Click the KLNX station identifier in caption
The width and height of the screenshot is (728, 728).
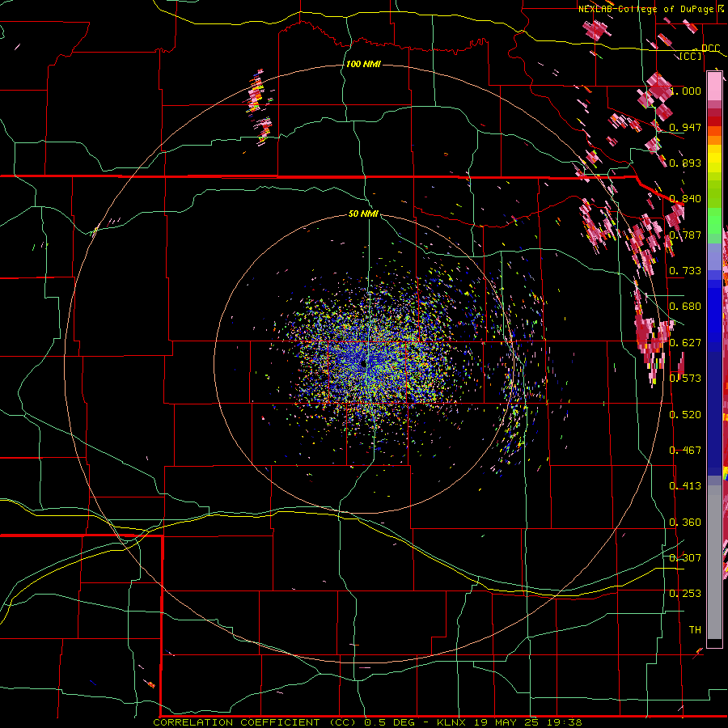tap(453, 722)
